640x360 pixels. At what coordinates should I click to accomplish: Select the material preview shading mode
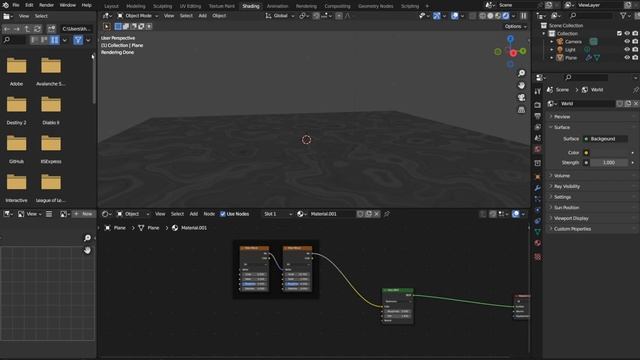click(x=498, y=16)
